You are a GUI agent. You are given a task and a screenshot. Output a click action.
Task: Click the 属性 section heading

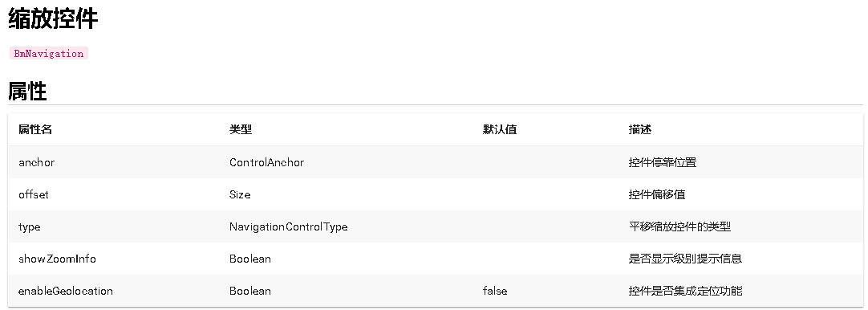click(27, 91)
